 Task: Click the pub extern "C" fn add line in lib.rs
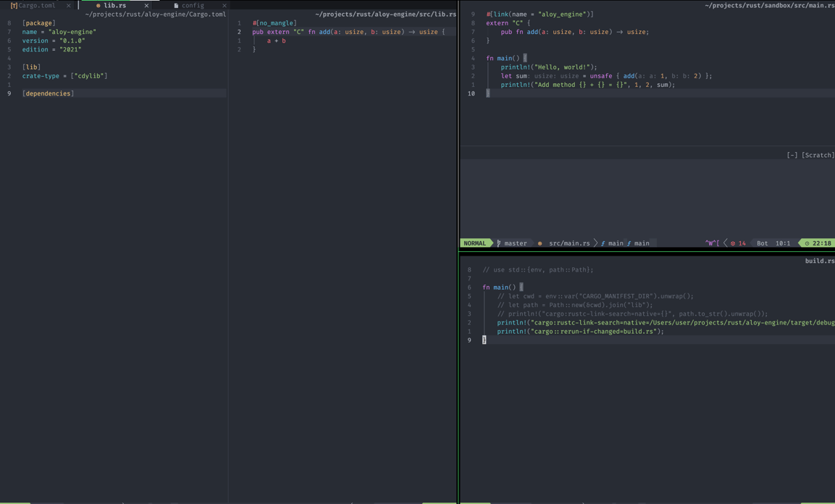tap(348, 32)
